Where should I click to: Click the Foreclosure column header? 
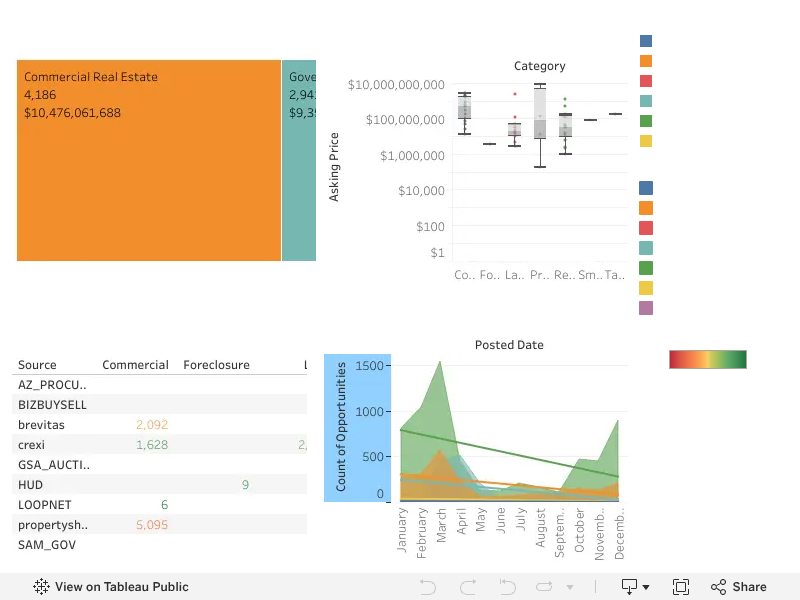[216, 365]
